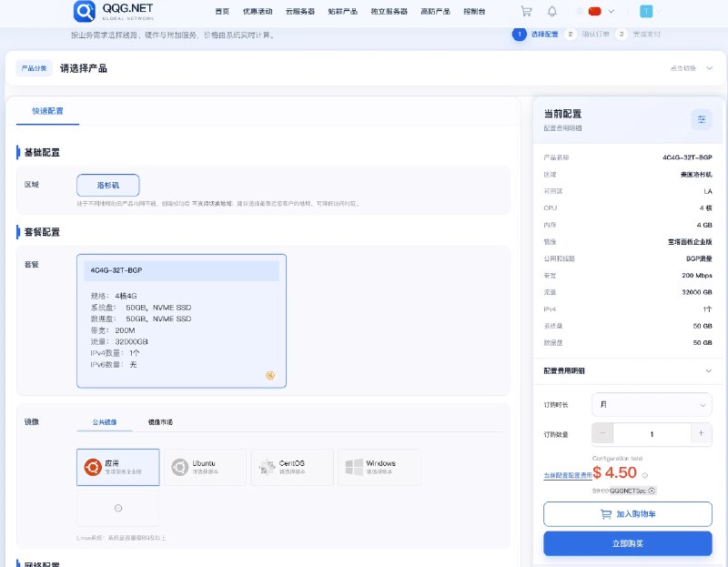Viewport: 728px width, 567px height.
Task: Select the CentOS image card
Action: [x=292, y=467]
